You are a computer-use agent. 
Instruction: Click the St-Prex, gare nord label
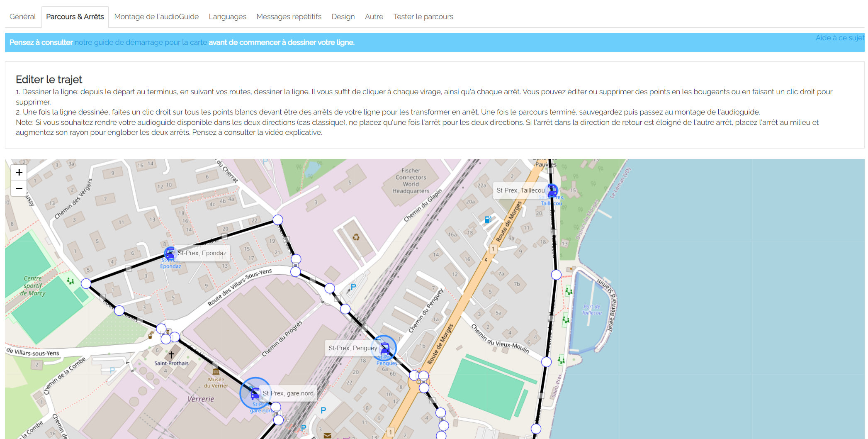(x=288, y=393)
